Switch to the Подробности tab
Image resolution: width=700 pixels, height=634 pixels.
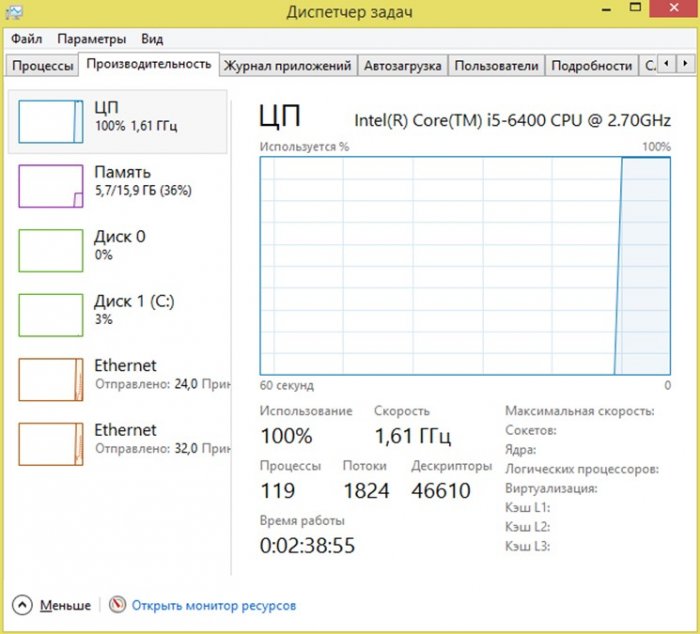click(x=591, y=66)
